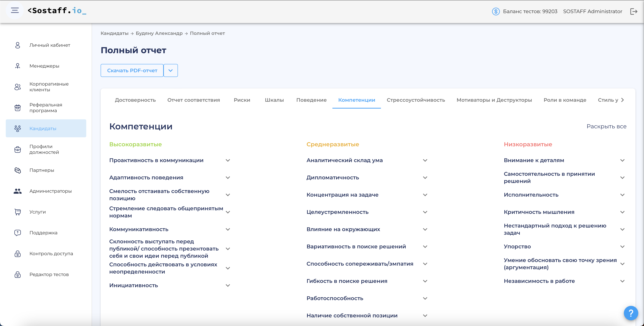Switch to Роли в команде tab
Screen dimensions: 644x326
(565, 100)
